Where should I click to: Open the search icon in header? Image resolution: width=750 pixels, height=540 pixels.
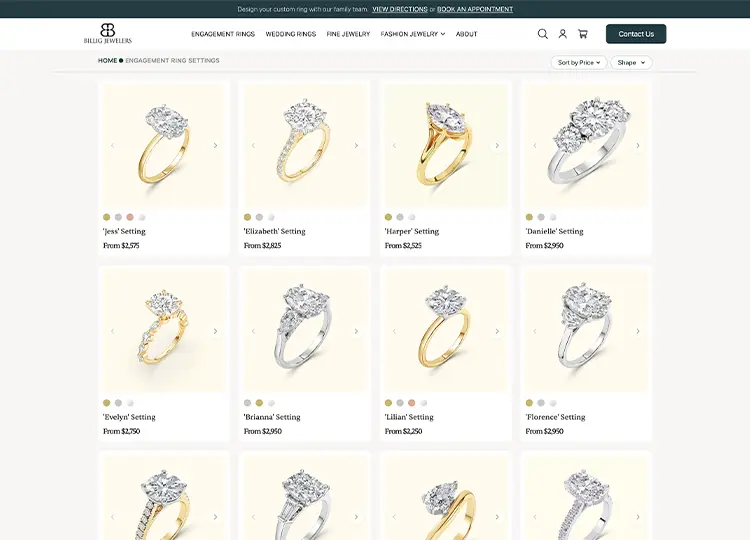click(x=542, y=34)
